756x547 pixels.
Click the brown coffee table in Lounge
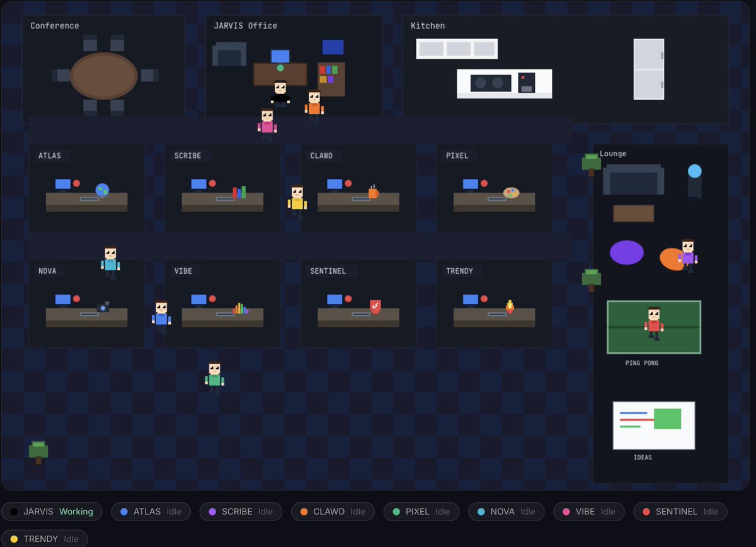(634, 213)
